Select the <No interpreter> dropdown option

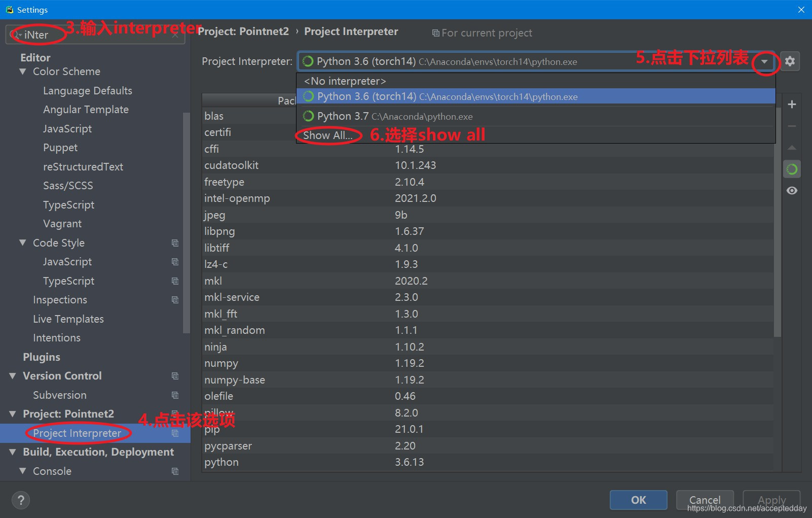click(536, 81)
